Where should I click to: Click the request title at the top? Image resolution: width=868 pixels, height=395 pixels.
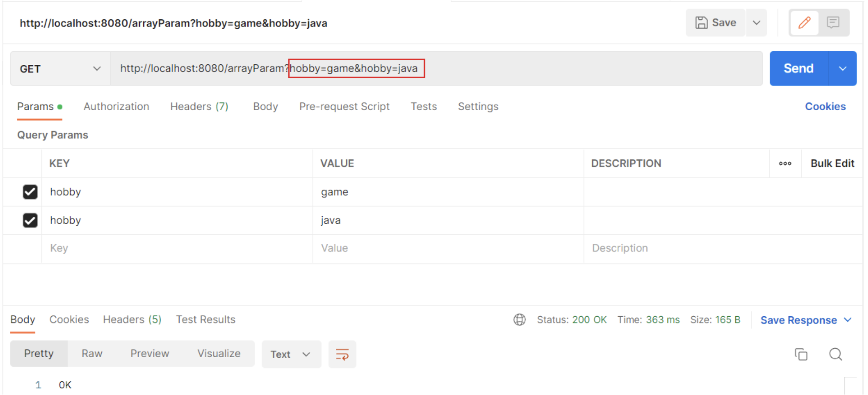(x=173, y=23)
